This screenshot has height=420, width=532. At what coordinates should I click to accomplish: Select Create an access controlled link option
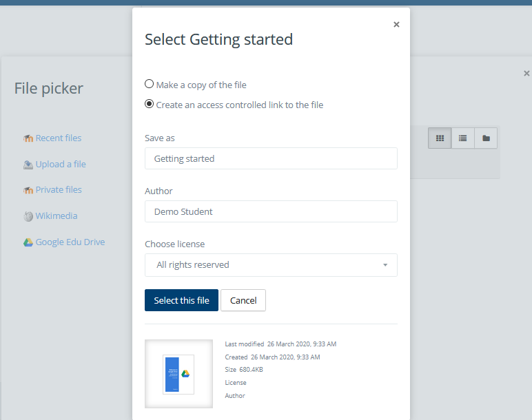[150, 105]
